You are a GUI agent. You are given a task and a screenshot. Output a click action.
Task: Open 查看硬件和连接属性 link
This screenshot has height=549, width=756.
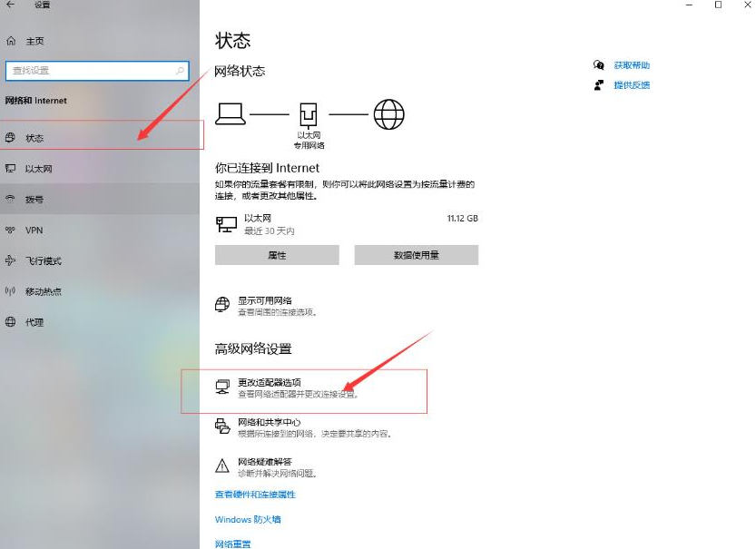pos(255,495)
